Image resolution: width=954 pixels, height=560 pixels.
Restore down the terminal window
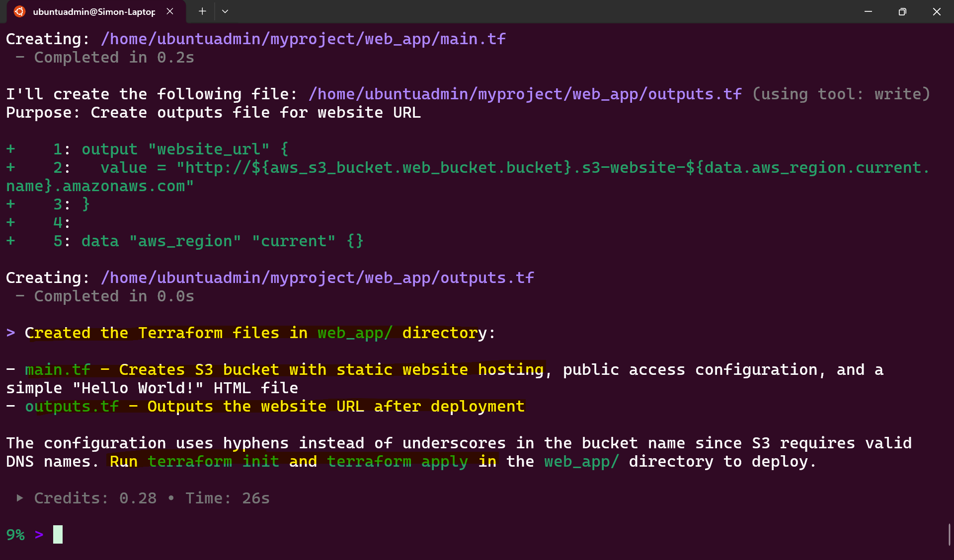point(902,11)
